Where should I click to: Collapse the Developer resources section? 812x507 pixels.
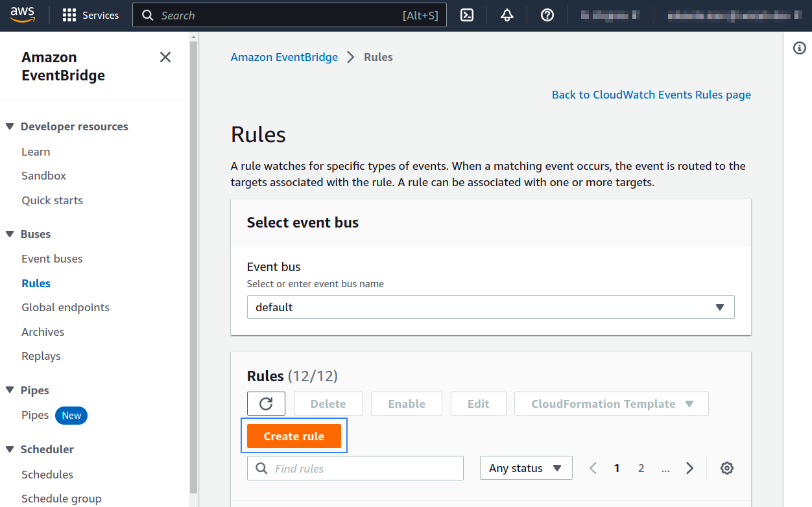[10, 126]
